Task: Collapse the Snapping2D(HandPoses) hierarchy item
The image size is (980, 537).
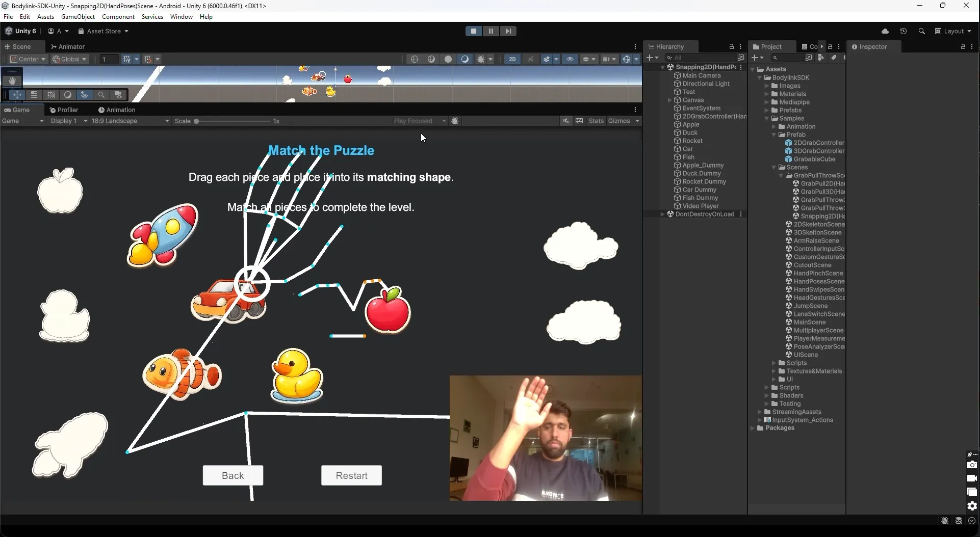Action: [x=663, y=67]
